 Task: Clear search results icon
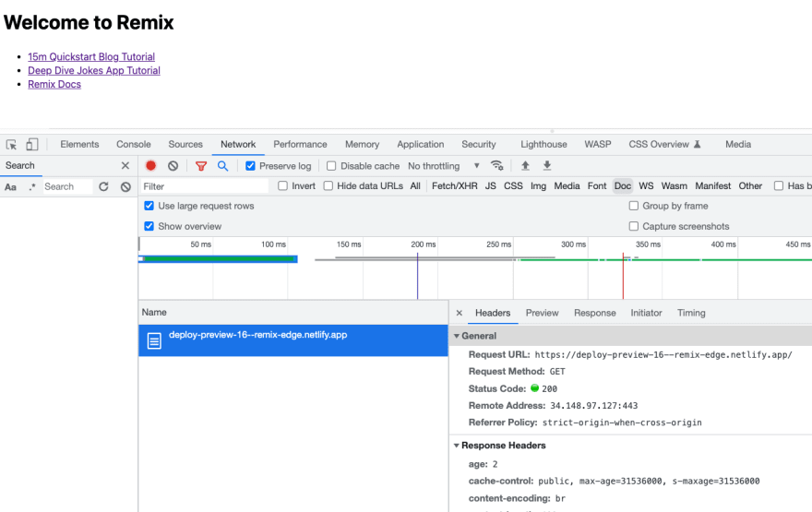tap(125, 187)
